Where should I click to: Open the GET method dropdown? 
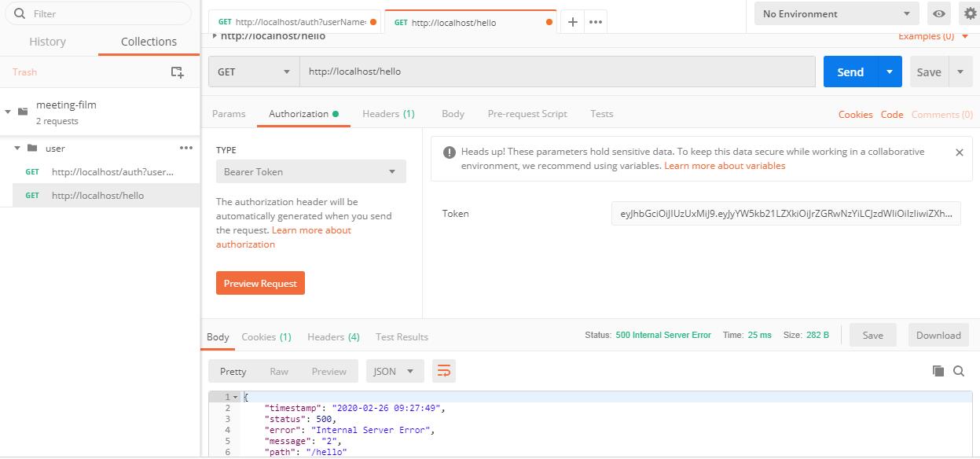pyautogui.click(x=254, y=72)
